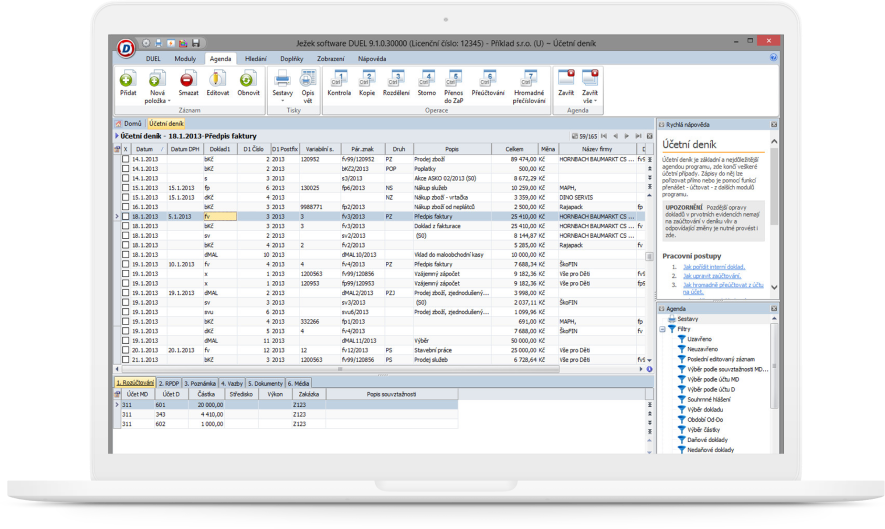Screen dimensions: 885x529
Task: Click the Smazat delete record icon
Action: pyautogui.click(x=187, y=80)
